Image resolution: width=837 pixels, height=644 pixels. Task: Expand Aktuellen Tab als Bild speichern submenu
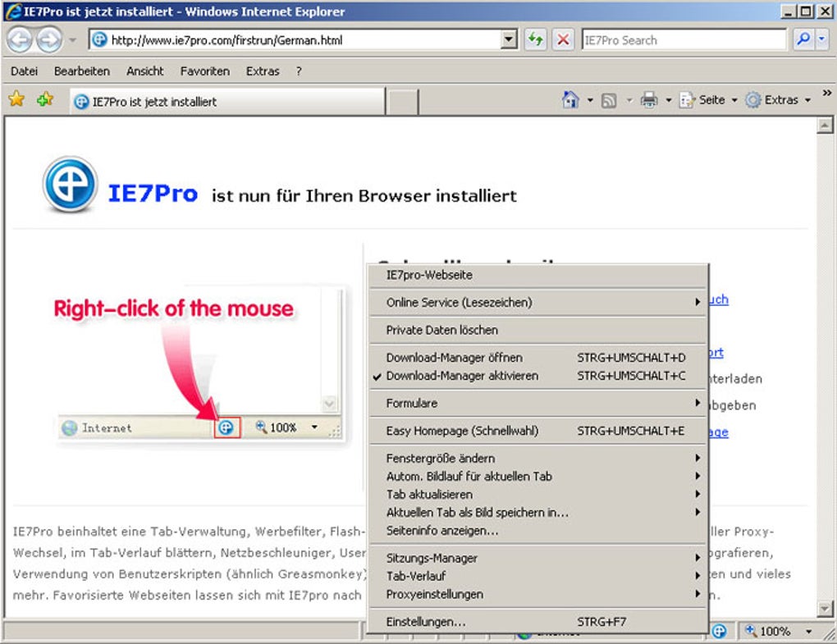click(x=538, y=513)
